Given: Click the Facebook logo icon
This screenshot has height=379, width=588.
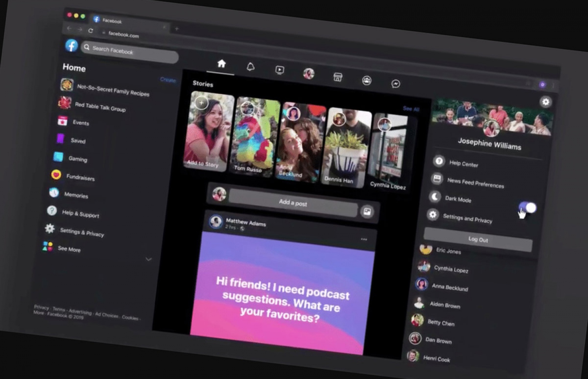Looking at the screenshot, I should pos(71,45).
